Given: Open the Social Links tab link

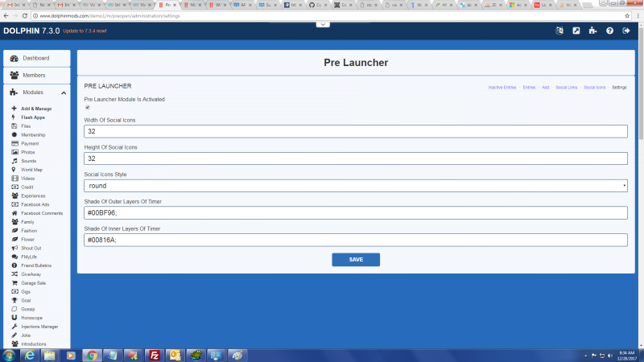Looking at the screenshot, I should 567,88.
